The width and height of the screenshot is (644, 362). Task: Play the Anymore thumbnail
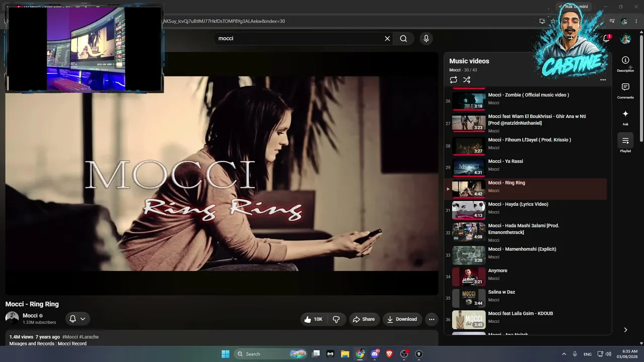(x=468, y=277)
